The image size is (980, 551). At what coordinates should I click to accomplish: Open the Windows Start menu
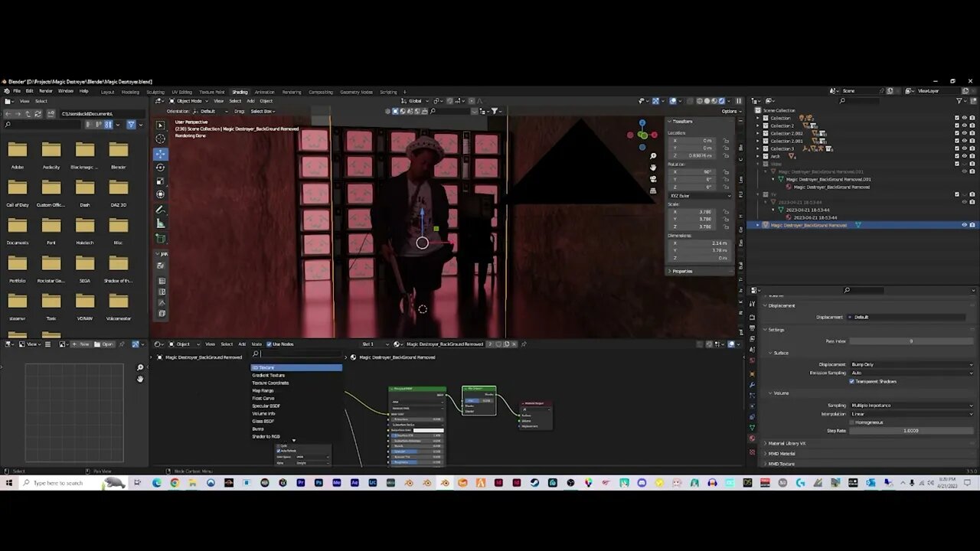(9, 483)
